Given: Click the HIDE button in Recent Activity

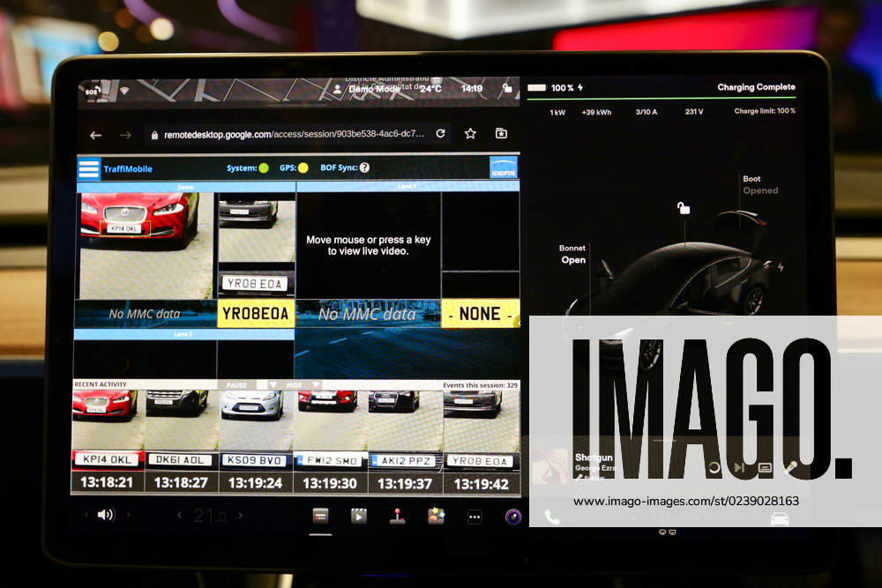Looking at the screenshot, I should point(295,385).
